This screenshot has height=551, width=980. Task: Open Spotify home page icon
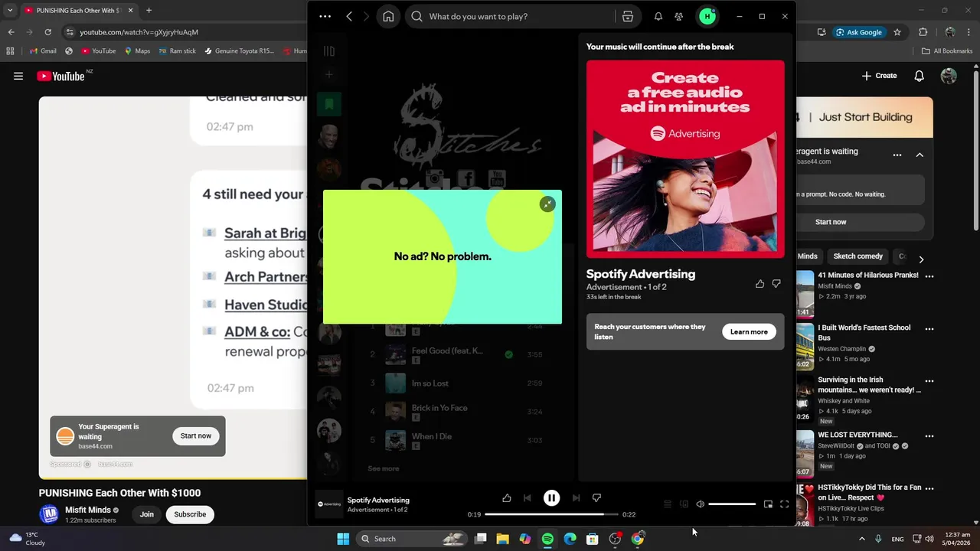388,16
